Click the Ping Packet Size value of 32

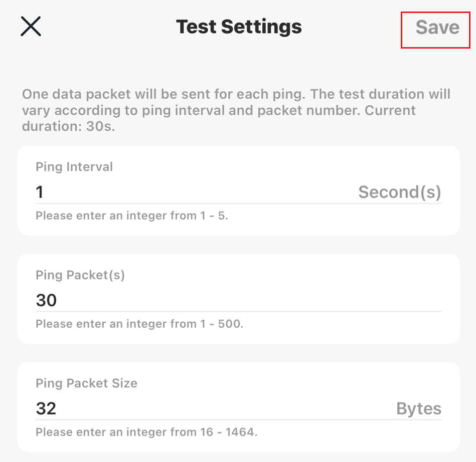tap(46, 408)
